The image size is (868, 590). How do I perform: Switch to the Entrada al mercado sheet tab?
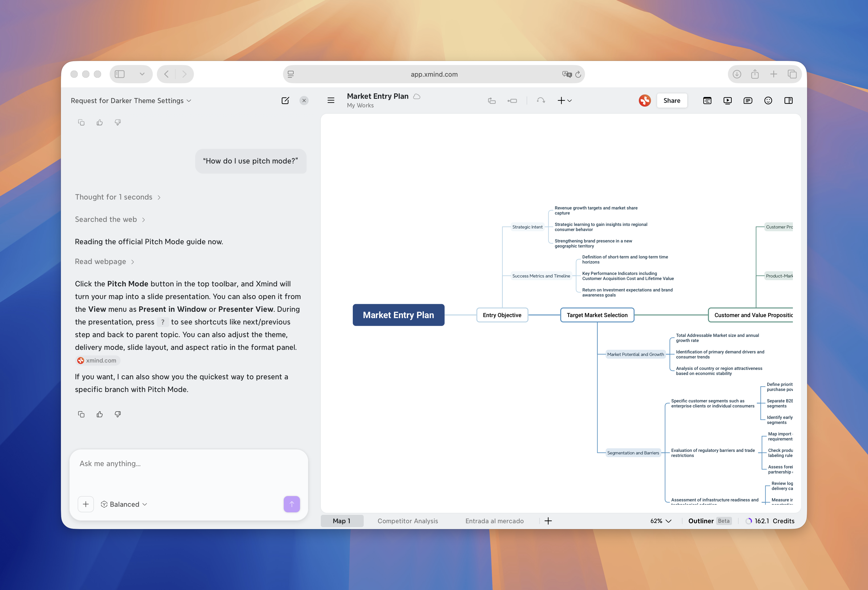[494, 521]
